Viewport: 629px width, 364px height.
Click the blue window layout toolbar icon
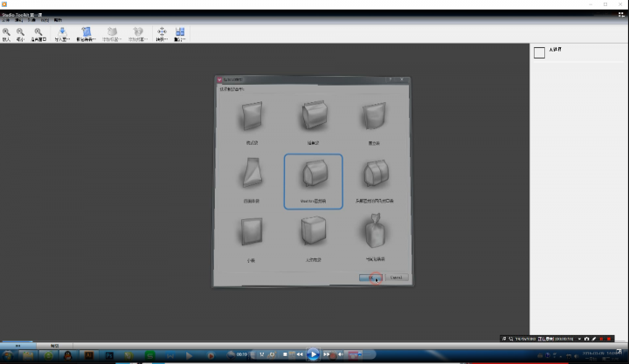pyautogui.click(x=180, y=32)
